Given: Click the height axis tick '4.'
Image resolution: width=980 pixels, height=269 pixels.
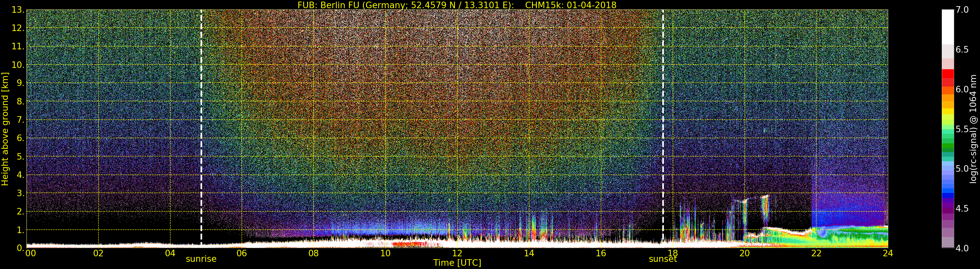Looking at the screenshot, I should point(21,175).
